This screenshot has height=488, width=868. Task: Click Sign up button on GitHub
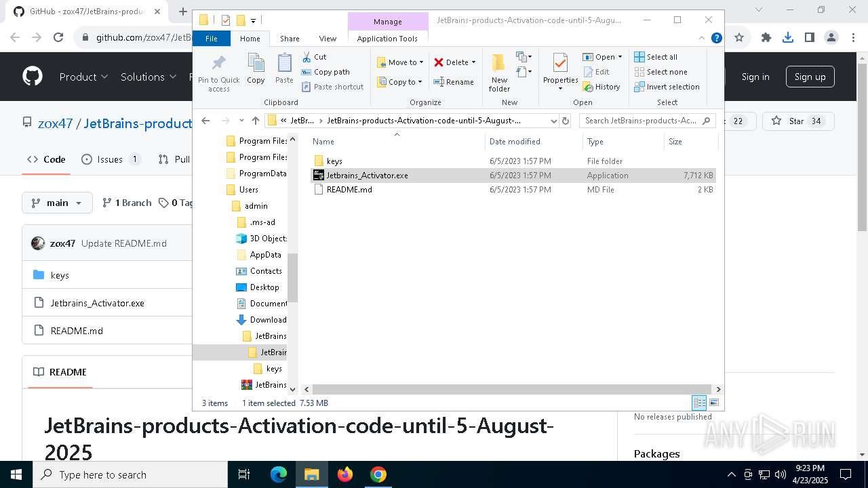810,77
